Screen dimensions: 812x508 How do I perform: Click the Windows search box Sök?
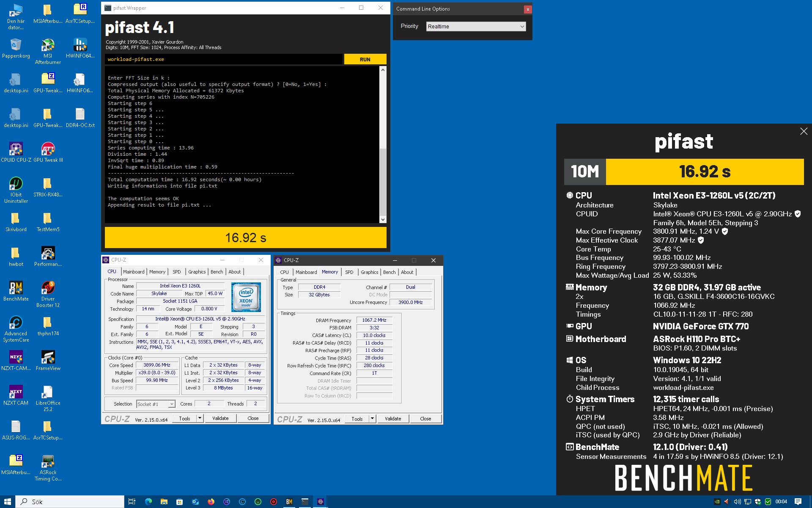coord(70,502)
